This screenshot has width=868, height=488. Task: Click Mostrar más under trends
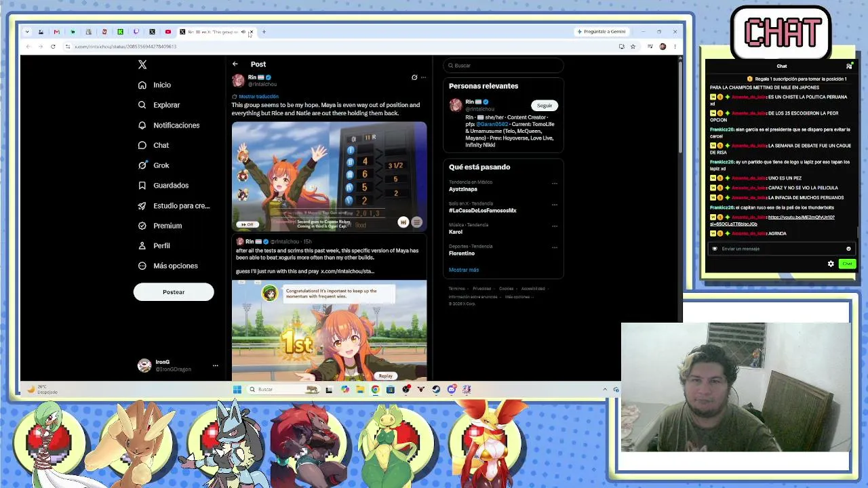[464, 270]
